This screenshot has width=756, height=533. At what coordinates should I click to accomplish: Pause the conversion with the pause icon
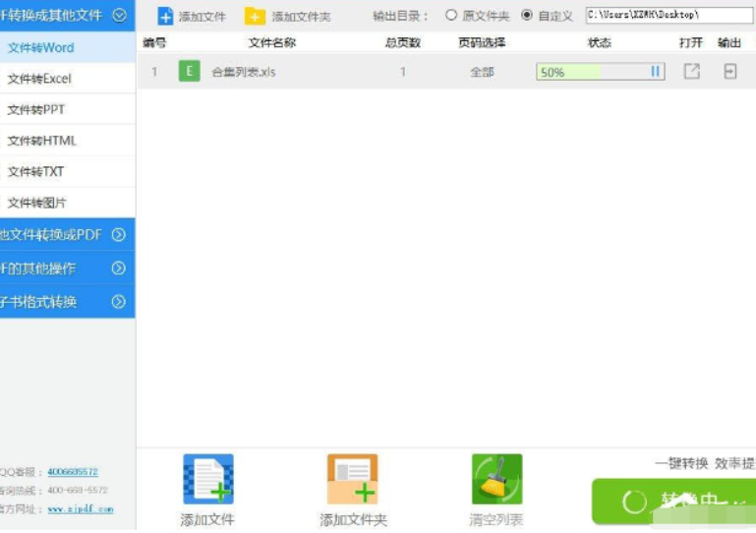tap(655, 72)
